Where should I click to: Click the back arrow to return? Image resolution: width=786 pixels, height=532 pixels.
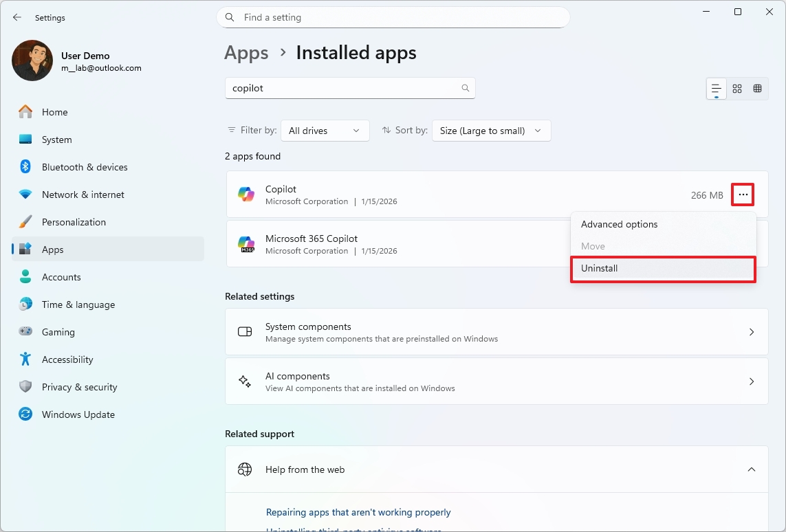click(17, 17)
